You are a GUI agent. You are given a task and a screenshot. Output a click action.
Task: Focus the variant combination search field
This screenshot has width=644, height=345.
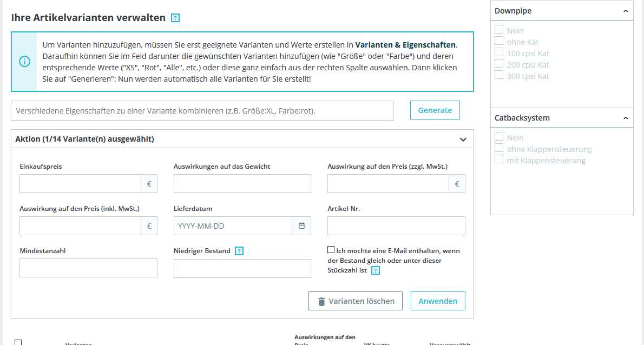202,110
